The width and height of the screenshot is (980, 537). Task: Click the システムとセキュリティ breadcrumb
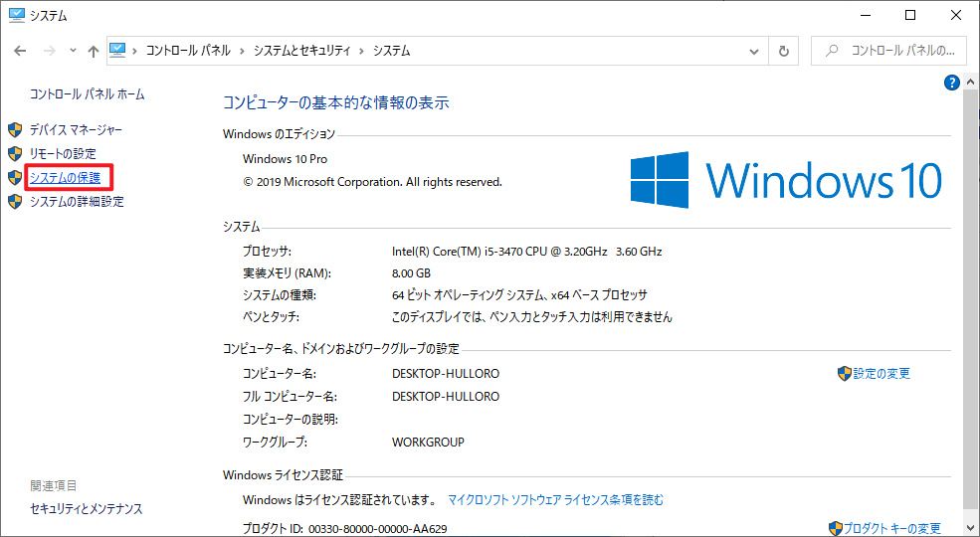point(301,51)
